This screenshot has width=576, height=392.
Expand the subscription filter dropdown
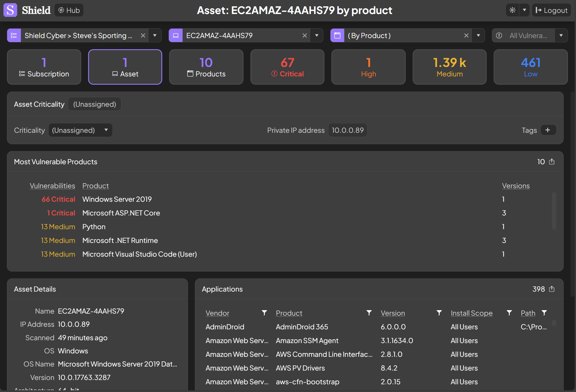(x=155, y=35)
